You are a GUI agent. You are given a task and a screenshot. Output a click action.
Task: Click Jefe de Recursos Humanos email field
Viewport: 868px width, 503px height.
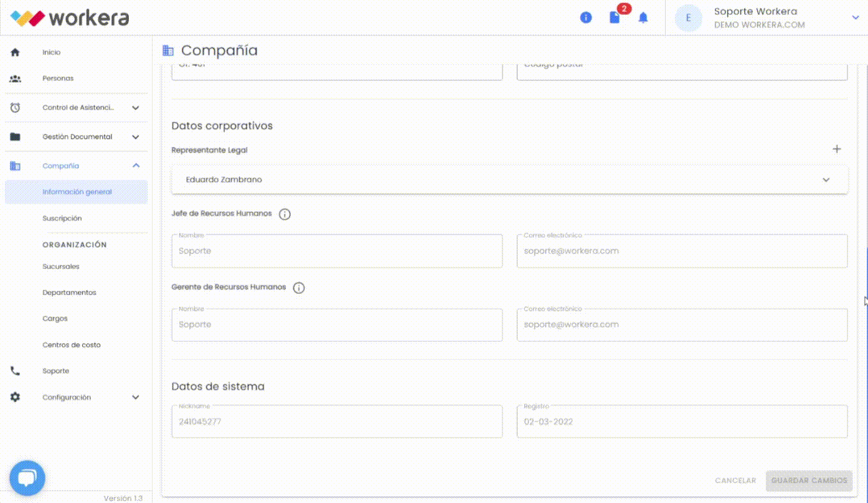pos(682,251)
